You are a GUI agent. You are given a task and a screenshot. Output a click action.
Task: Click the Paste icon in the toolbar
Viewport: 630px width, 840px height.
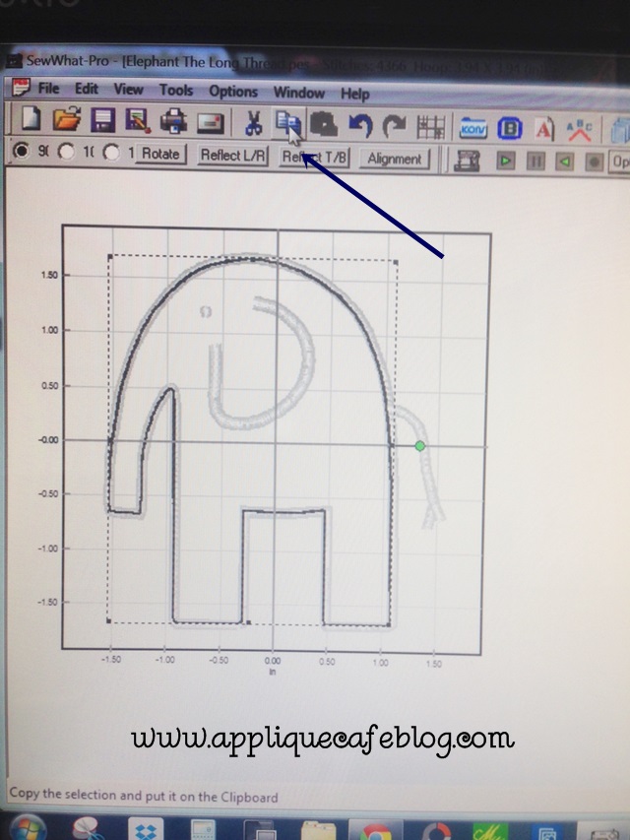click(323, 125)
